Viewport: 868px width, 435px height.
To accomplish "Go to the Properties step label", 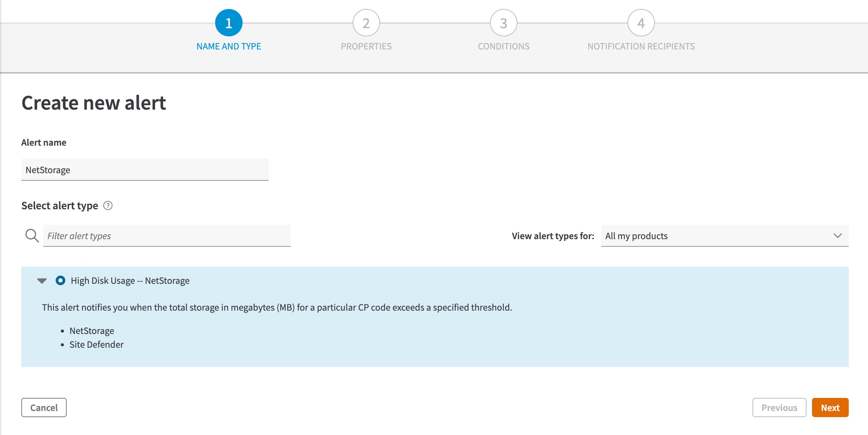I will 366,46.
